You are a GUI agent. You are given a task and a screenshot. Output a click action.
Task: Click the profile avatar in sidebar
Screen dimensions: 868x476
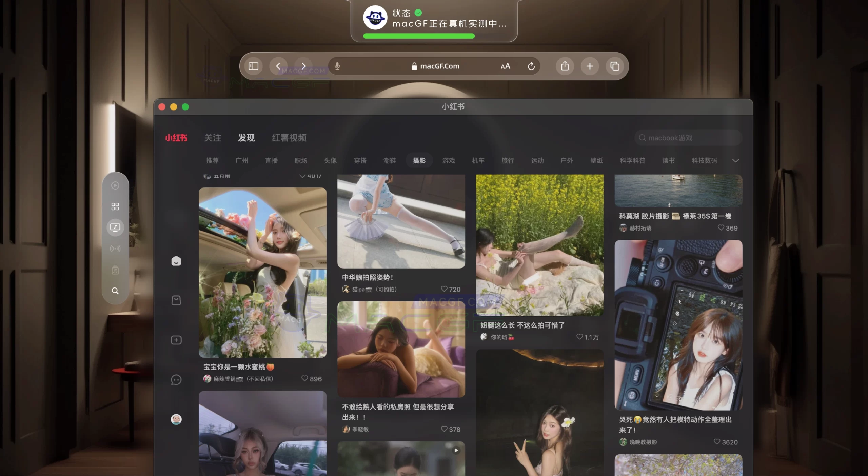(x=176, y=419)
